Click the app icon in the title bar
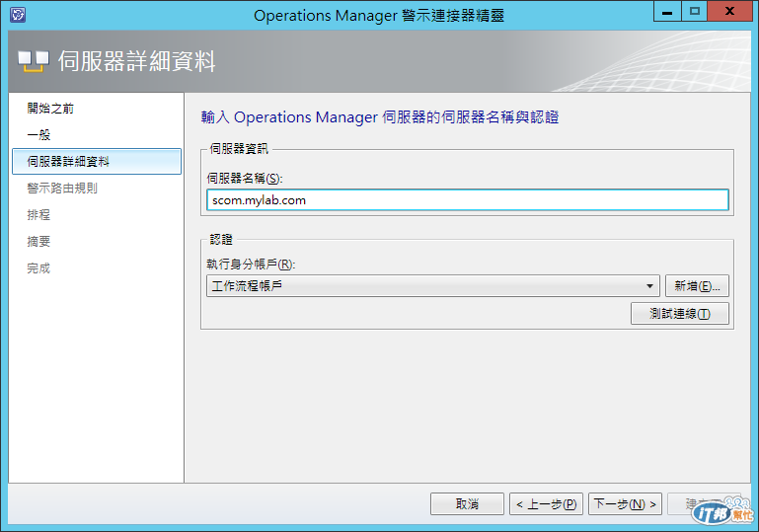This screenshot has height=532, width=759. (x=18, y=15)
